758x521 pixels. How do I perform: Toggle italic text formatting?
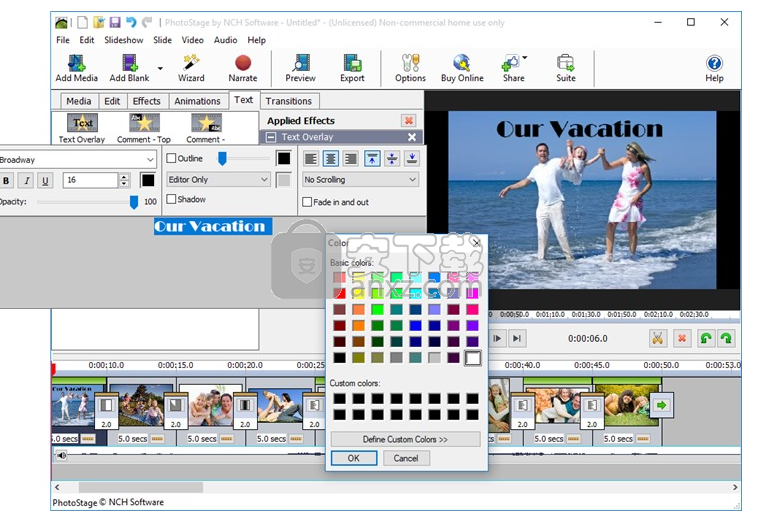(x=27, y=180)
